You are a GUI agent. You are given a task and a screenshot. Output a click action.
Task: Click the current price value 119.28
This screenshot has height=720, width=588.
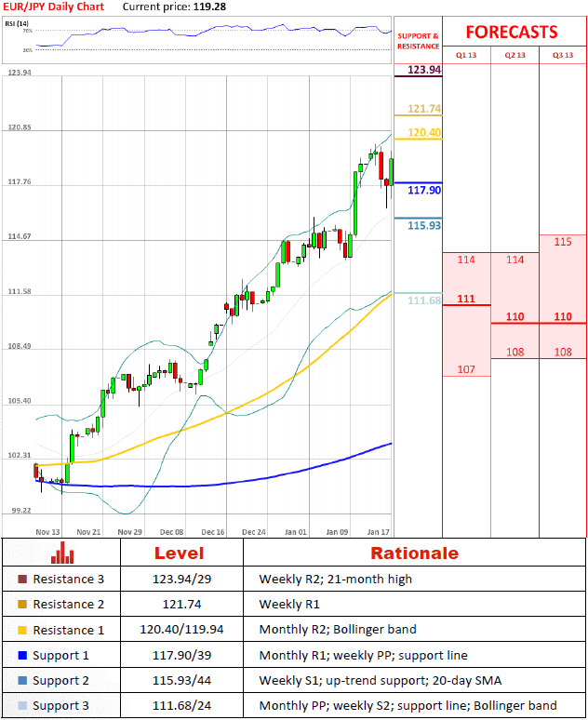[209, 7]
